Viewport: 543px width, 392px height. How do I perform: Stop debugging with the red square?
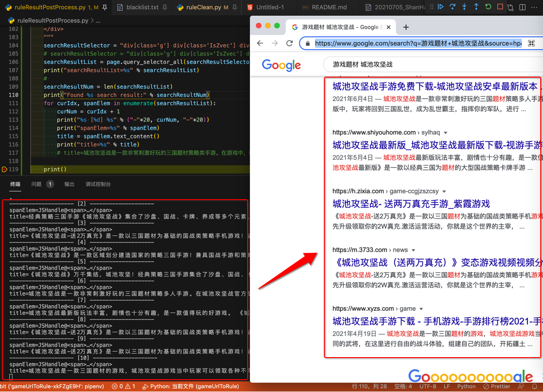500,7
